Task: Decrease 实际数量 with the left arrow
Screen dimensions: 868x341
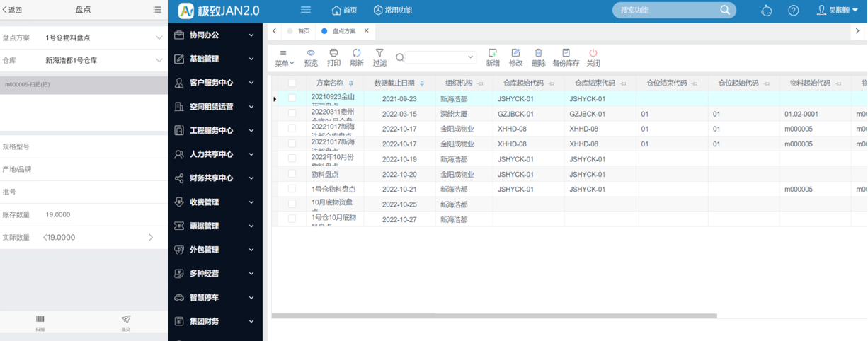Action: point(45,238)
